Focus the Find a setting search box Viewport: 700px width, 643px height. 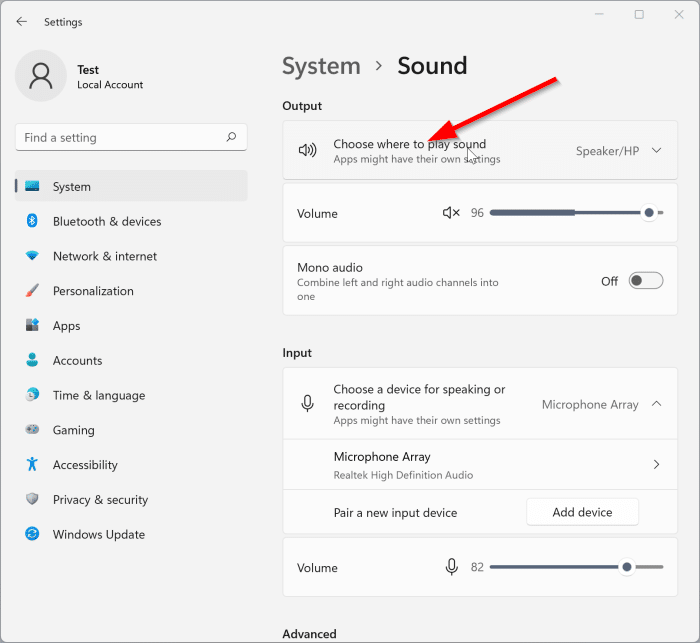[131, 137]
